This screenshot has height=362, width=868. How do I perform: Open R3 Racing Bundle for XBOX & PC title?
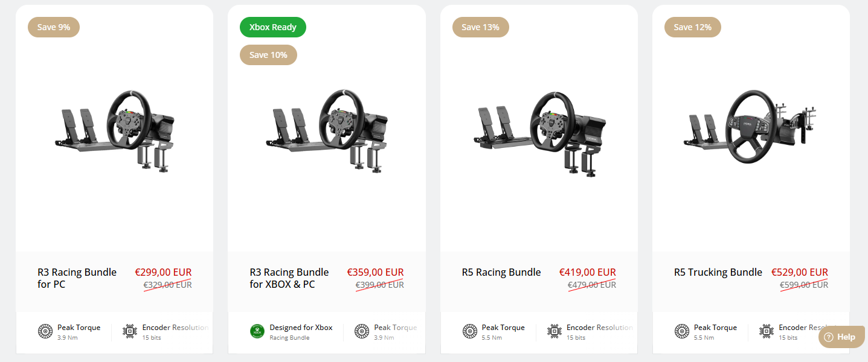tap(289, 278)
